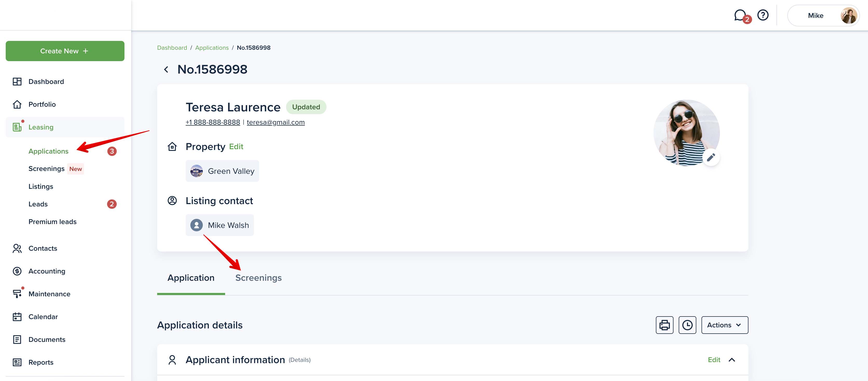Click the Maintenance paint roller icon
Screen dimensions: 868x381
[x=17, y=294]
